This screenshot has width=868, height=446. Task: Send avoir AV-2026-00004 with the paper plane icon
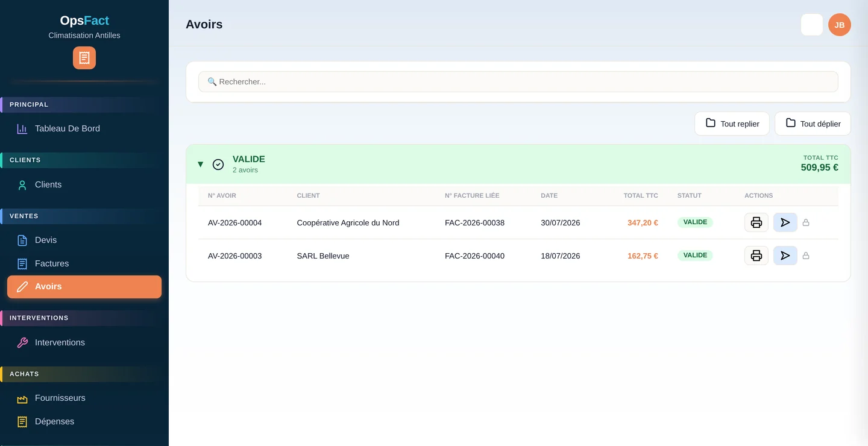click(785, 222)
